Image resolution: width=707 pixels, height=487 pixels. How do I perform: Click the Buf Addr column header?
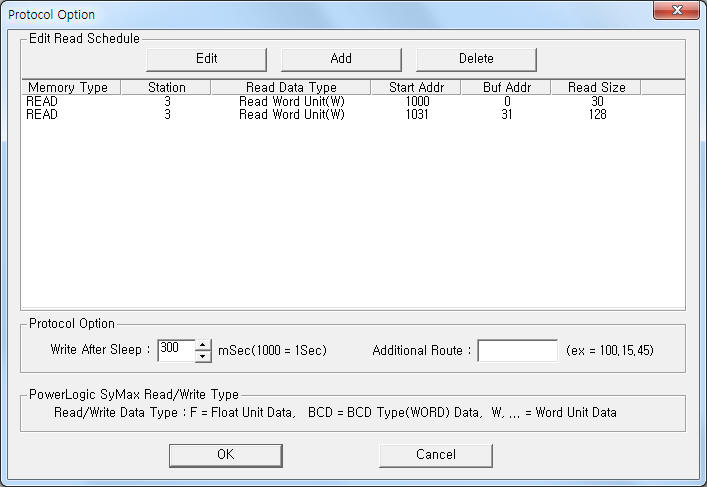505,88
